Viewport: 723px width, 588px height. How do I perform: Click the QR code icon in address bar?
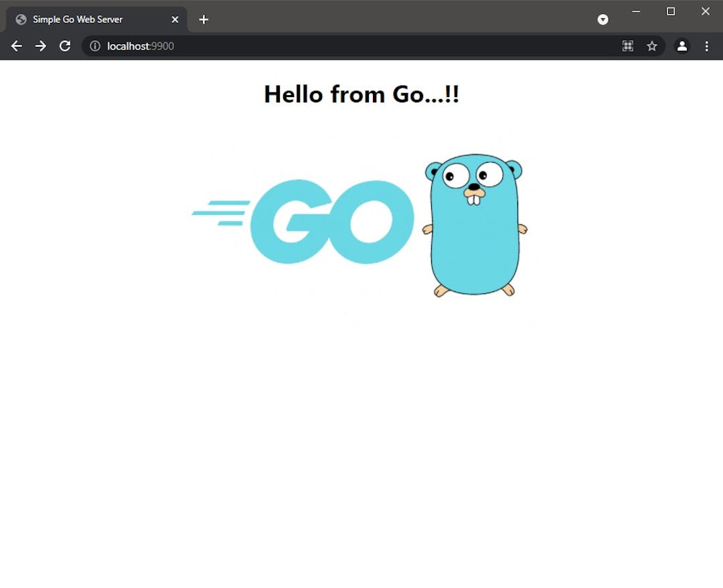(627, 46)
